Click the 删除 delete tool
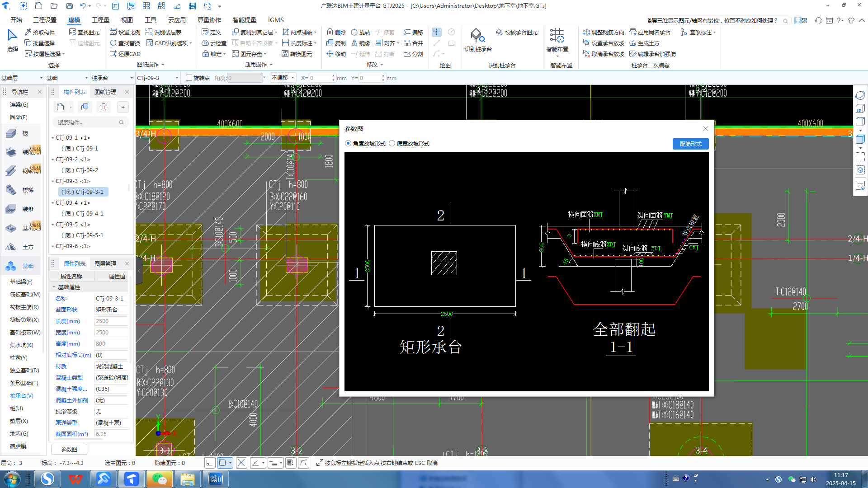868x488 pixels. click(x=336, y=32)
